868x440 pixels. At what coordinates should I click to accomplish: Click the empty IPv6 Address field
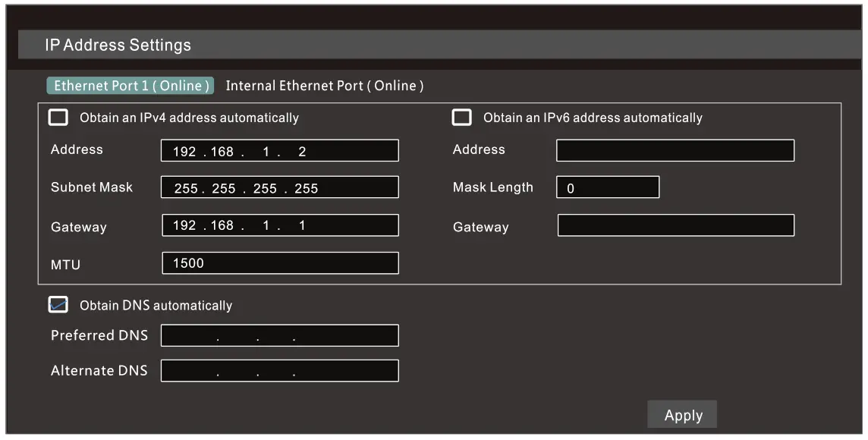pyautogui.click(x=675, y=149)
